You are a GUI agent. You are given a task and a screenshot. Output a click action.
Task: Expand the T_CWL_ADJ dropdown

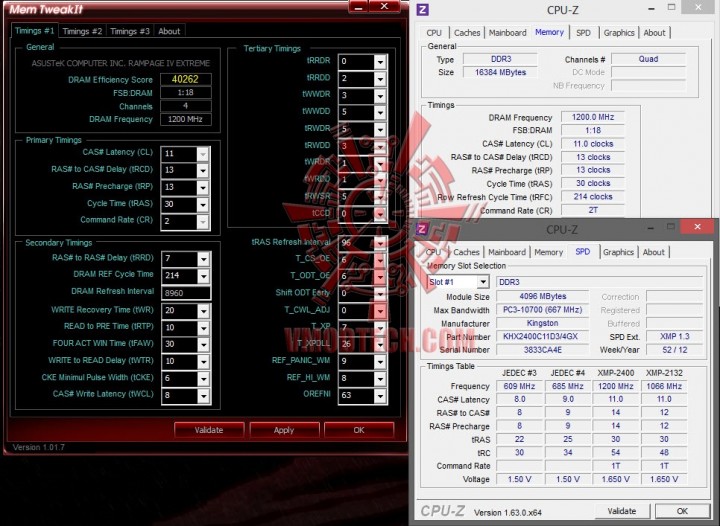click(x=380, y=311)
